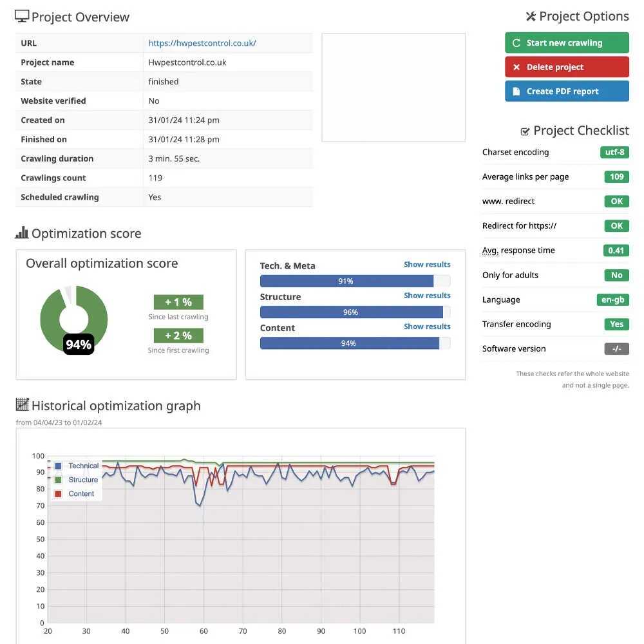This screenshot has width=644, height=644.
Task: Click the blue Technical legend swatch
Action: [x=59, y=466]
